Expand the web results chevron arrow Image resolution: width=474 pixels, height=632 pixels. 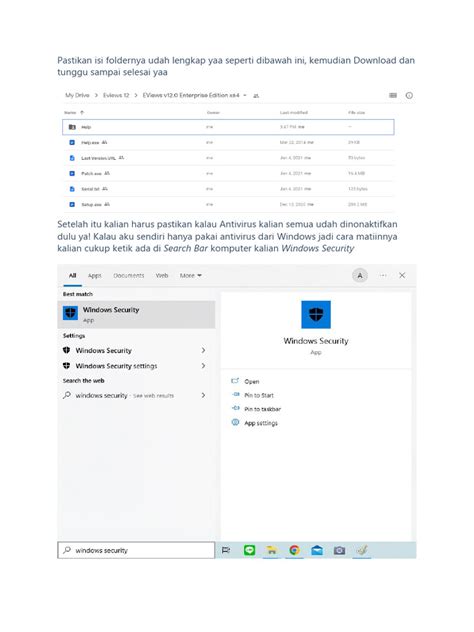pyautogui.click(x=203, y=395)
